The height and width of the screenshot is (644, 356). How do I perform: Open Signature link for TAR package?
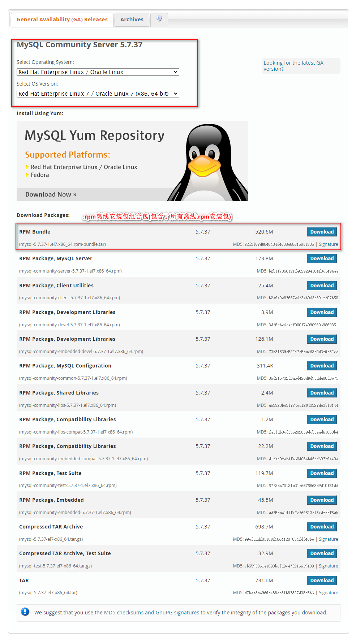click(329, 593)
